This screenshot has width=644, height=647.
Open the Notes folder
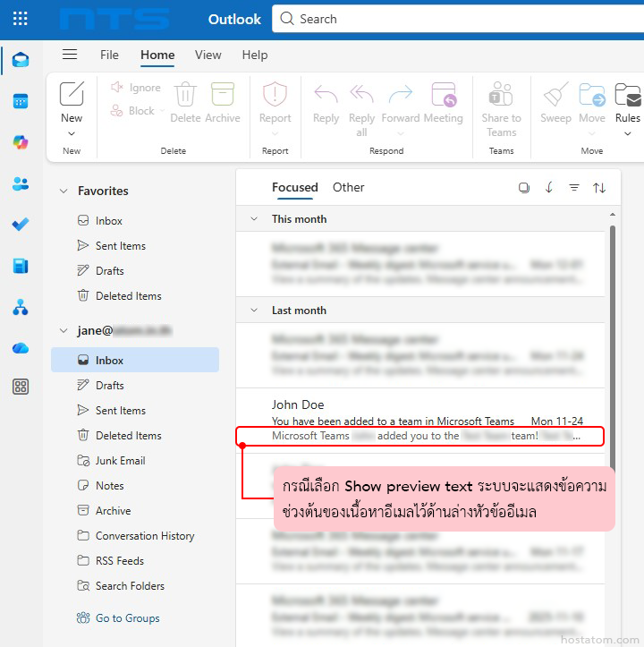point(135,486)
